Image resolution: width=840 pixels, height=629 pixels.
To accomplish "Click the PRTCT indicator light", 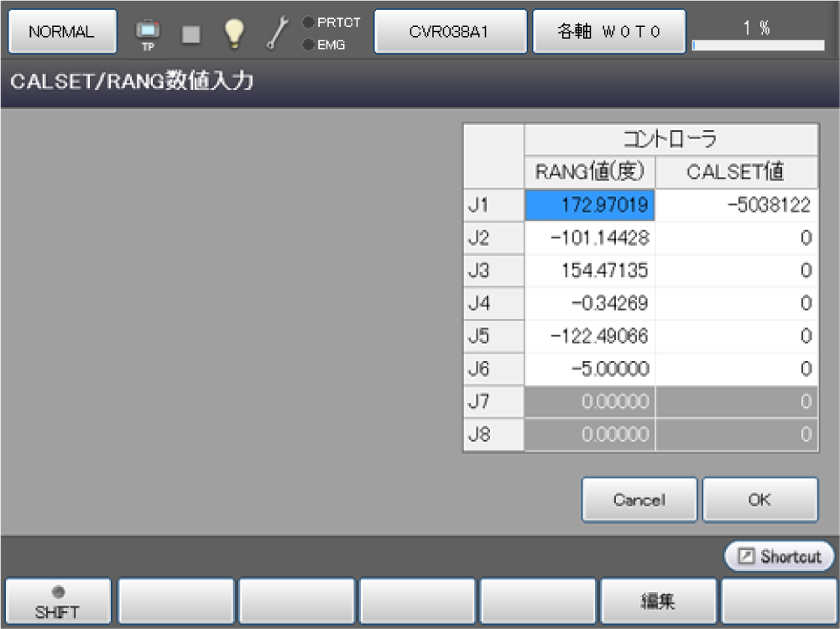I will coord(308,23).
